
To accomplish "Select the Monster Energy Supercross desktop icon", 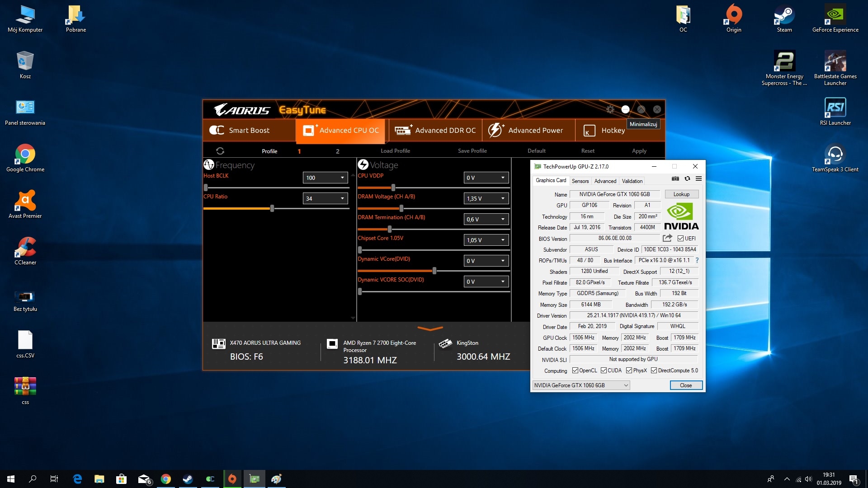I will point(784,68).
